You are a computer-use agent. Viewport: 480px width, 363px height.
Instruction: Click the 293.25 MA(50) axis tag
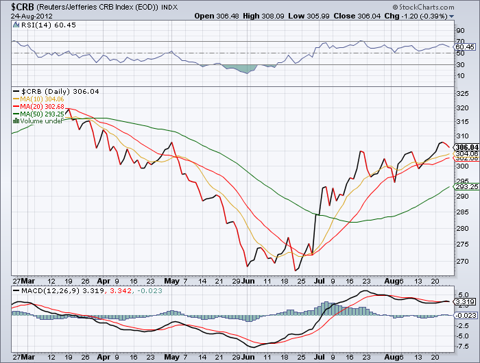467,187
